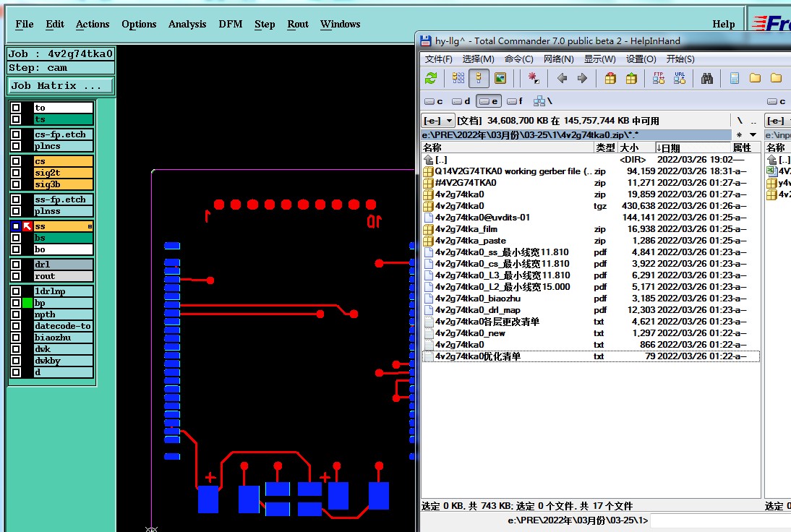Switch to thumbnail view icon
Viewport: 791px width, 532px height.
click(500, 78)
